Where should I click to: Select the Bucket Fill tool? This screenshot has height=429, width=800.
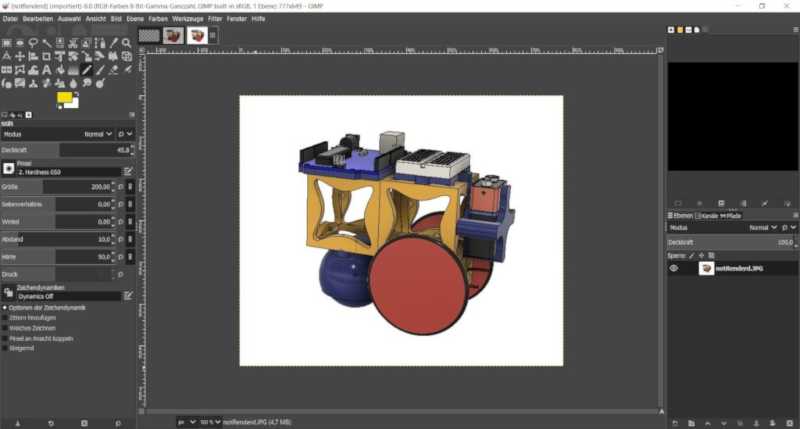60,69
